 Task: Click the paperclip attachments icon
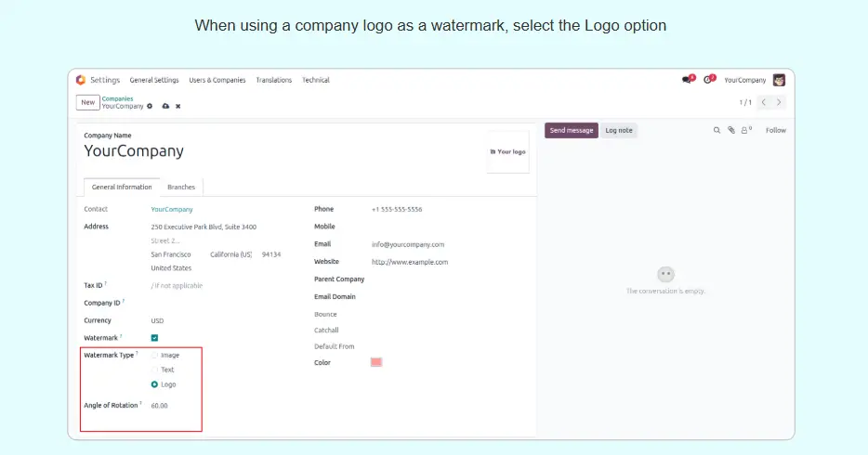pos(731,130)
